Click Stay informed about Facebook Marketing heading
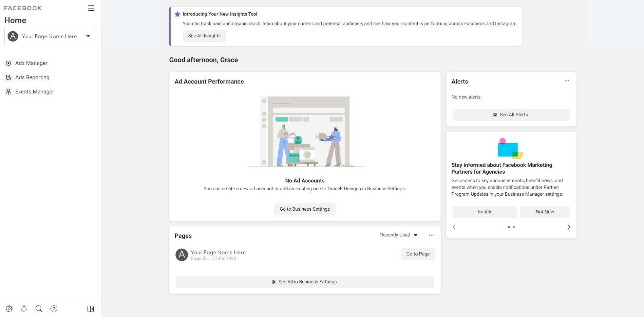This screenshot has height=317, width=644. coord(502,169)
